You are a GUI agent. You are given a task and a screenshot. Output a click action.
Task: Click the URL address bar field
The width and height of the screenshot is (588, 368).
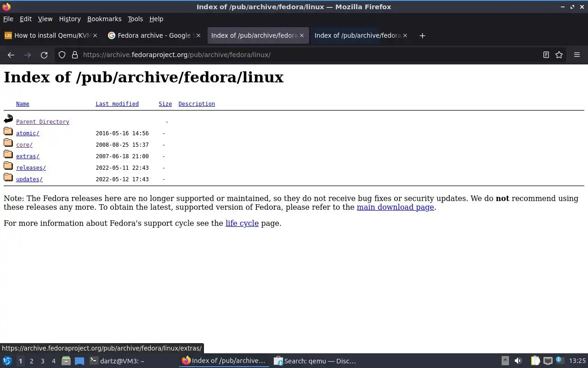pos(310,55)
